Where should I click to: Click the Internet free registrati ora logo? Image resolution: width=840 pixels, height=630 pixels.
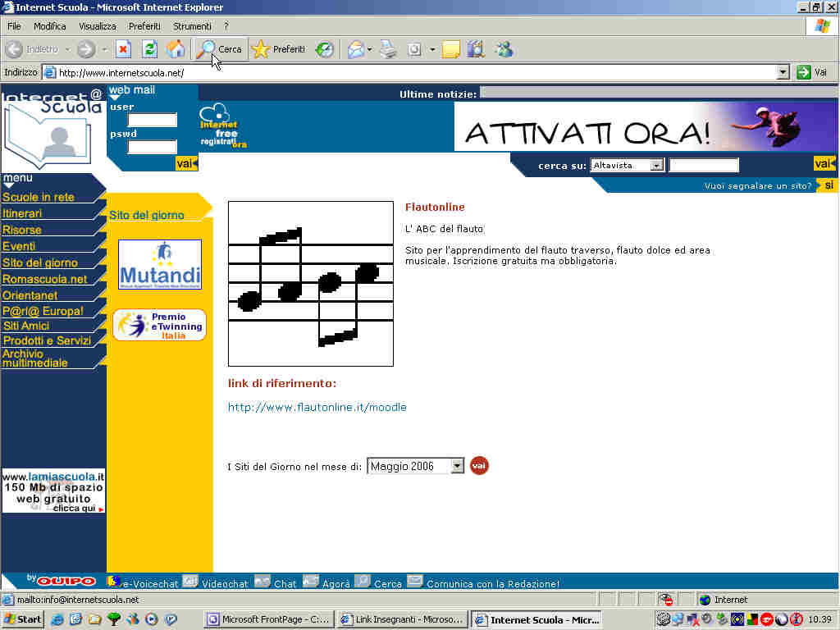(223, 126)
